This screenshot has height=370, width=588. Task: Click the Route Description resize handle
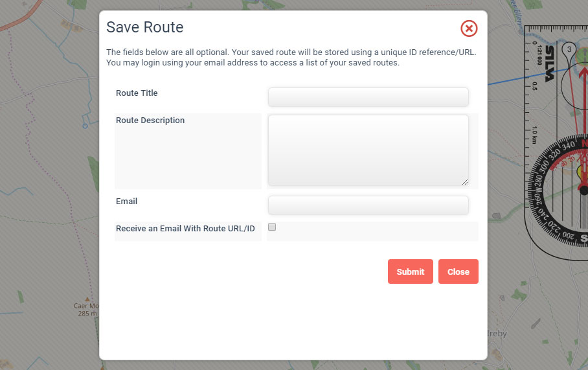[x=465, y=182]
